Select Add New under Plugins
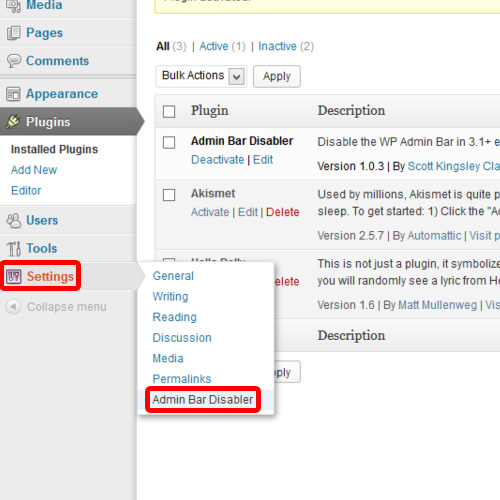 click(34, 170)
